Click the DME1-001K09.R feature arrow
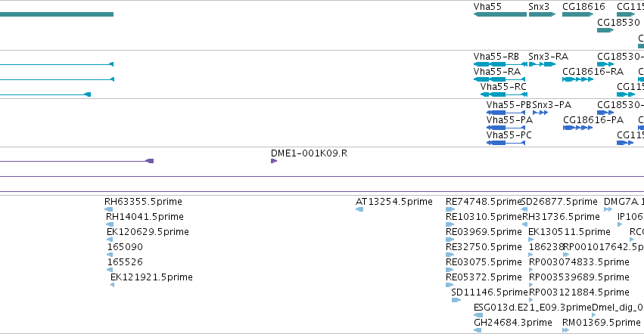This screenshot has height=334, width=644. pos(274,161)
